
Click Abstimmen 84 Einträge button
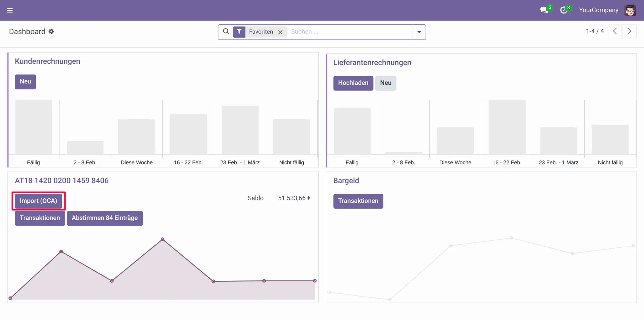pos(105,218)
